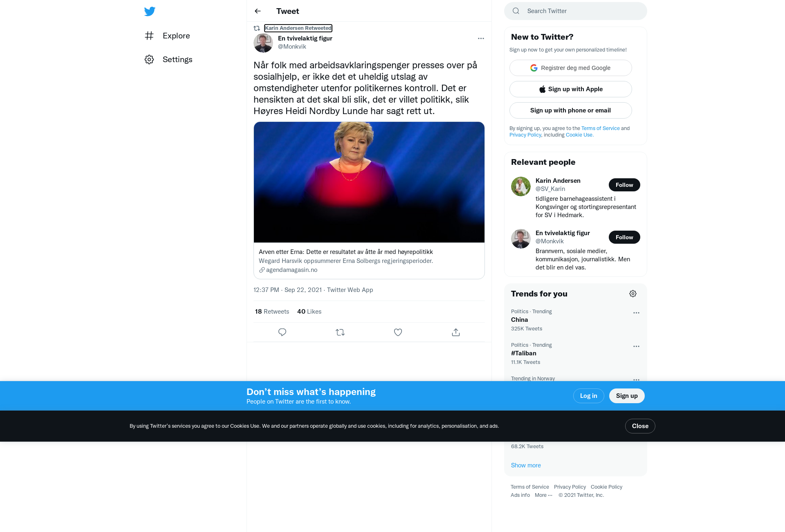Open more options for #Taliban trend
This screenshot has width=785, height=532.
pyautogui.click(x=636, y=346)
